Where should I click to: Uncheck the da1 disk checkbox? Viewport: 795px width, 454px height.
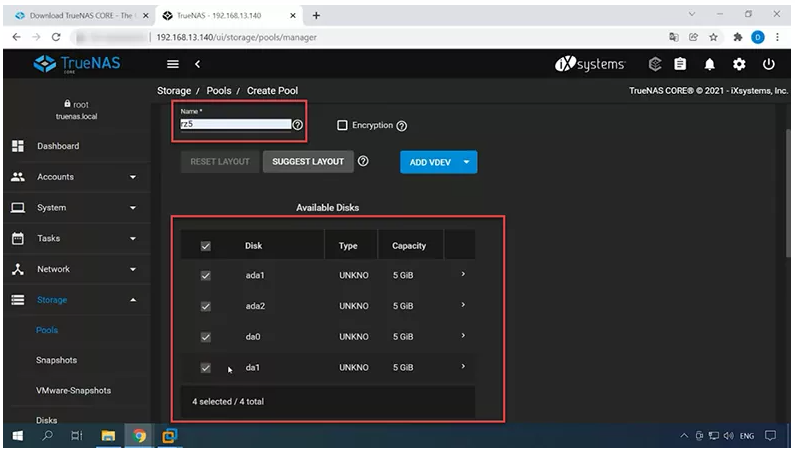[205, 368]
